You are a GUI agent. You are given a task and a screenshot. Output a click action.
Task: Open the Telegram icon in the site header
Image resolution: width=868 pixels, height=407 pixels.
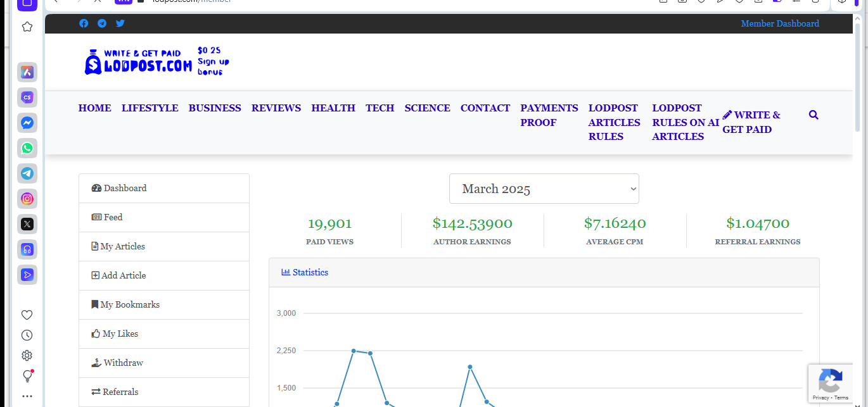[x=102, y=23]
